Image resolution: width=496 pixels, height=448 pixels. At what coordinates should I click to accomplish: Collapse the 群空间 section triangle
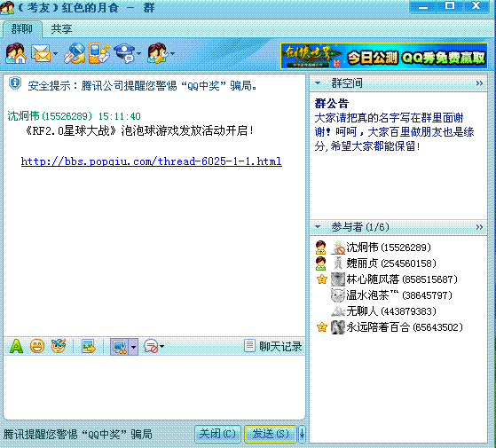(318, 83)
